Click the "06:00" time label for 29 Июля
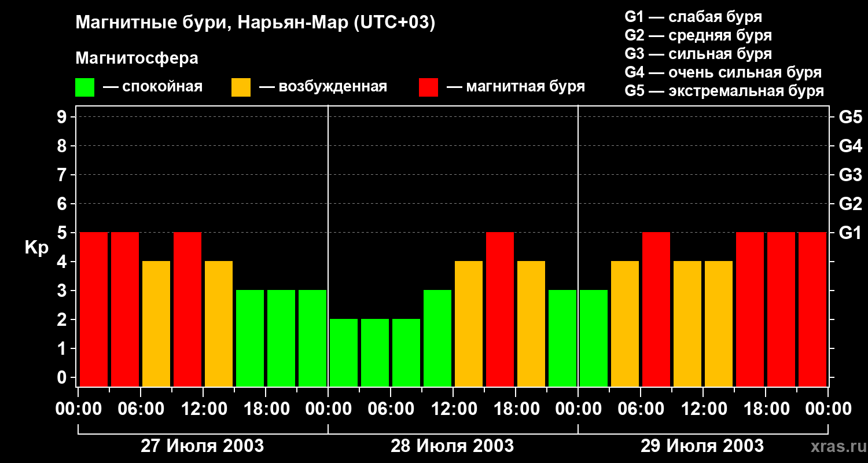Viewport: 868px width, 463px height. [640, 409]
